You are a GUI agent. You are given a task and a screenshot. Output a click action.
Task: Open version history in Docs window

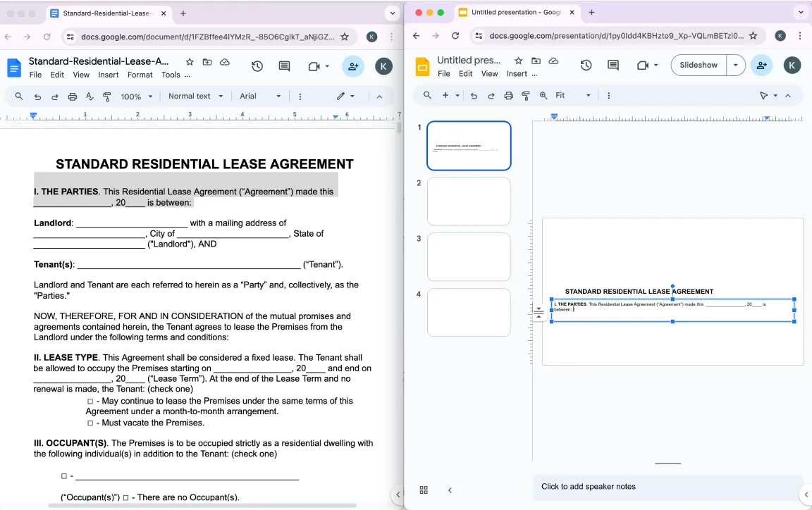[x=257, y=66]
